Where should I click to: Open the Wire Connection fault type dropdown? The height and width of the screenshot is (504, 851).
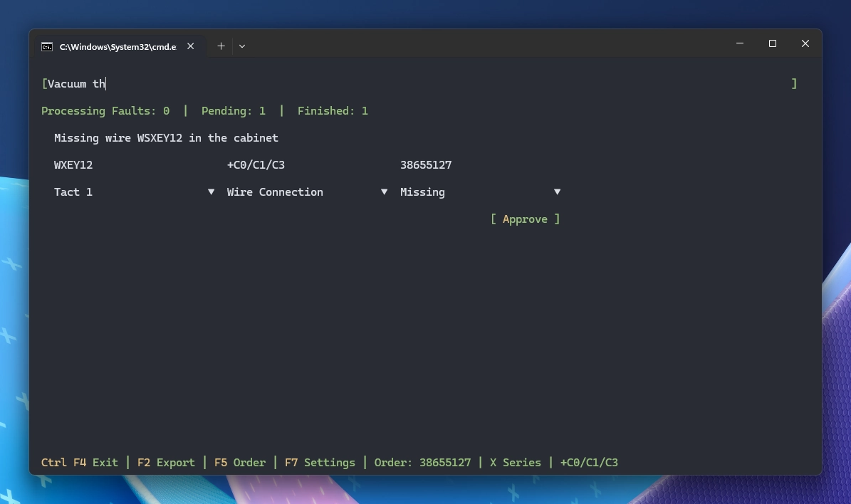pos(306,191)
